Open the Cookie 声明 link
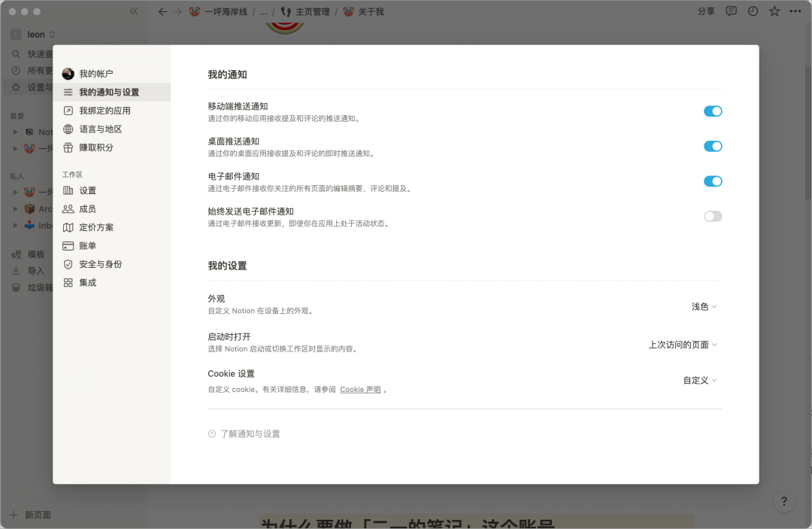This screenshot has height=529, width=812. click(x=360, y=390)
